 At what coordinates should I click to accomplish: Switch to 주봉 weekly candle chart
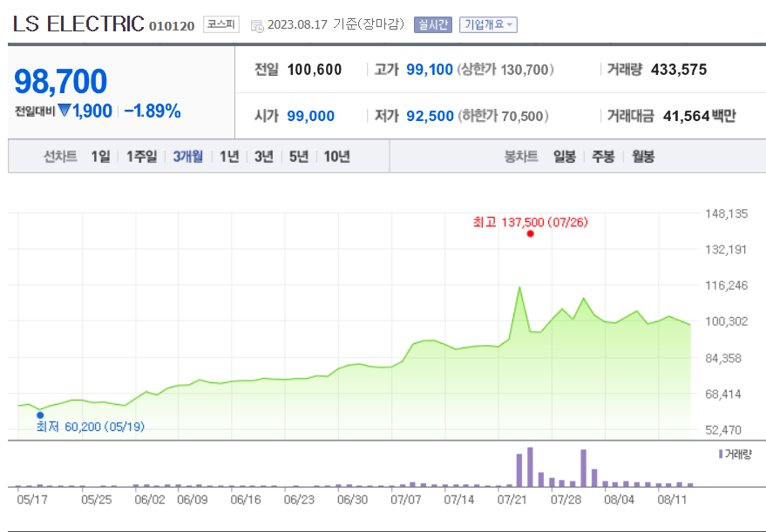click(x=603, y=157)
